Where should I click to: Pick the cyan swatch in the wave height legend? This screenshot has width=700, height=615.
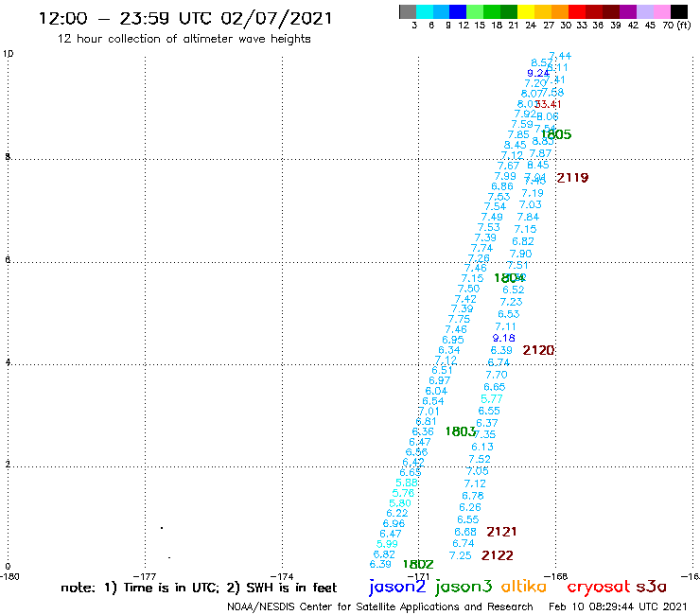click(425, 11)
